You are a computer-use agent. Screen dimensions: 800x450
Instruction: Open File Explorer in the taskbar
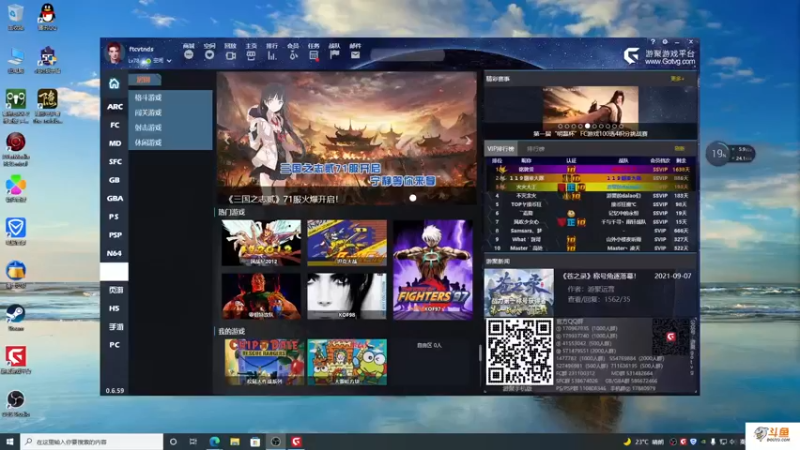(x=235, y=441)
